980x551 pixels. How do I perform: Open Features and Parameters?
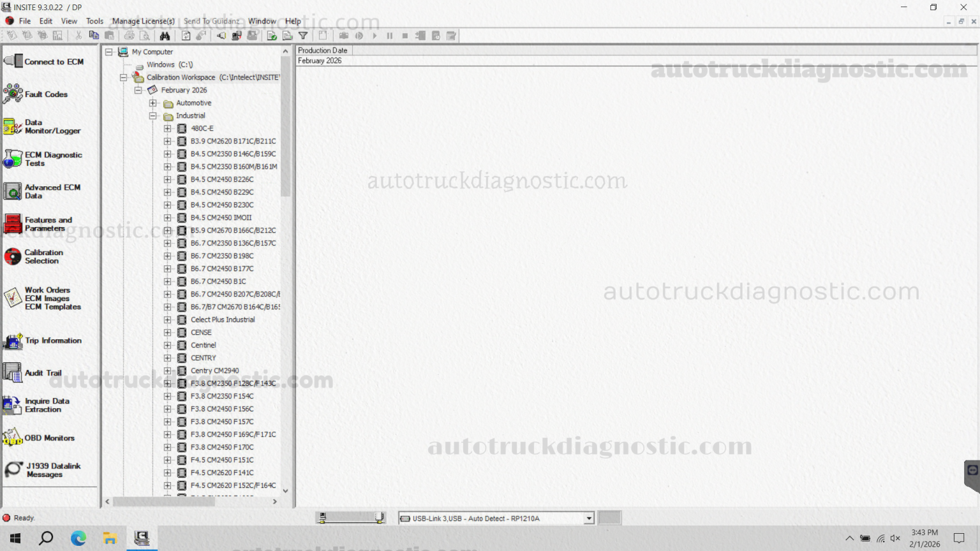click(38, 224)
